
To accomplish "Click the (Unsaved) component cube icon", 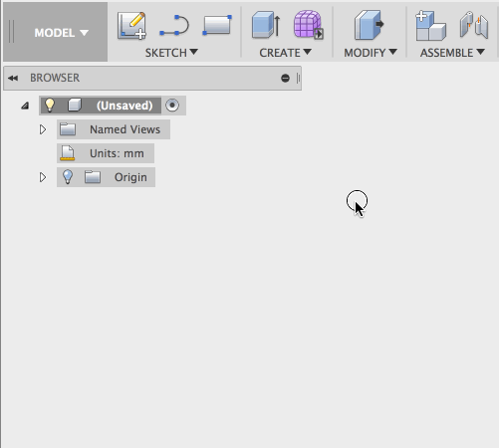I will [x=75, y=106].
